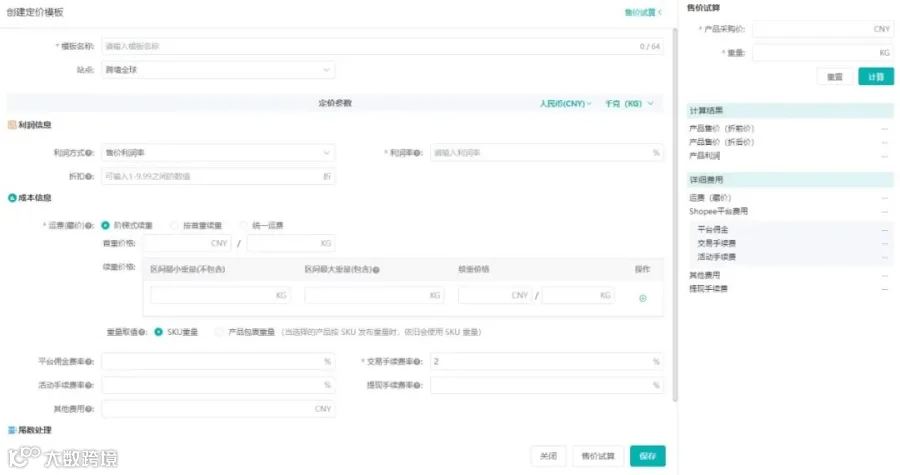Click the 计算 button in trial panel
The image size is (900, 475).
click(x=876, y=77)
